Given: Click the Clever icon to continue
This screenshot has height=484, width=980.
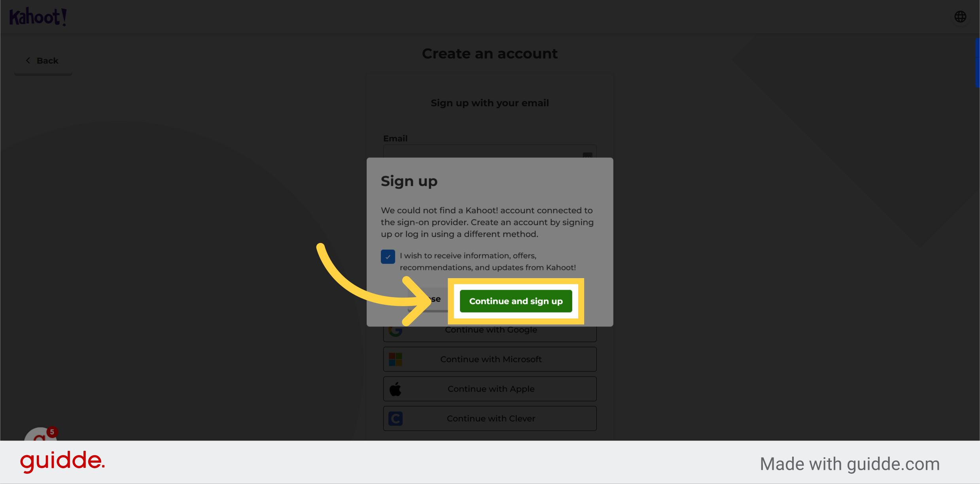Looking at the screenshot, I should click(395, 418).
